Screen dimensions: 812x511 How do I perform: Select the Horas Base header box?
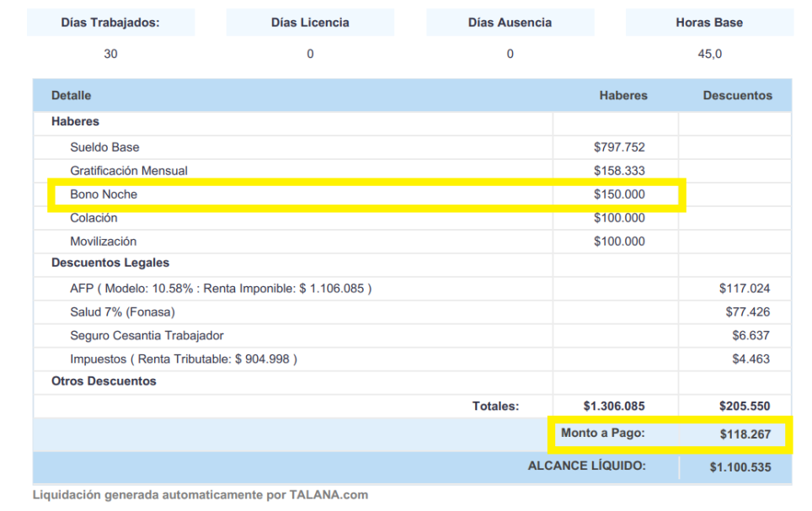pyautogui.click(x=709, y=23)
